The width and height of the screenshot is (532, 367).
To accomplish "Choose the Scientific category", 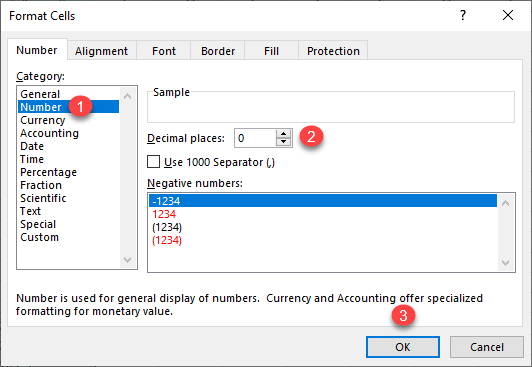I will 69,198.
